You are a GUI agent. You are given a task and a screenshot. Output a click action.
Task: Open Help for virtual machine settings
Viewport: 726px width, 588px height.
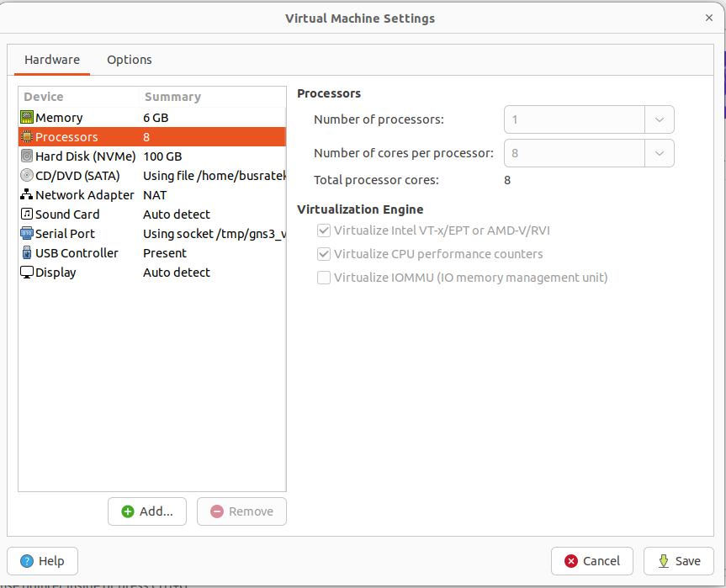[42, 561]
